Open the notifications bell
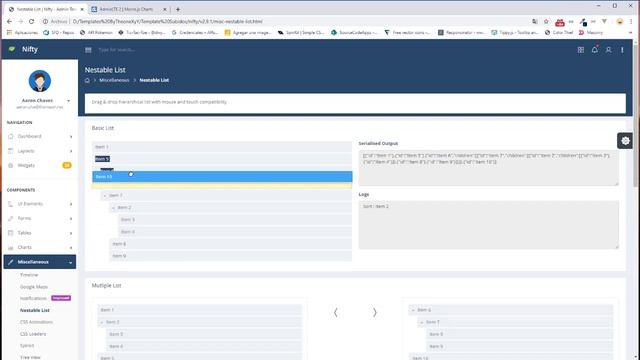The width and height of the screenshot is (640, 360). pos(595,50)
